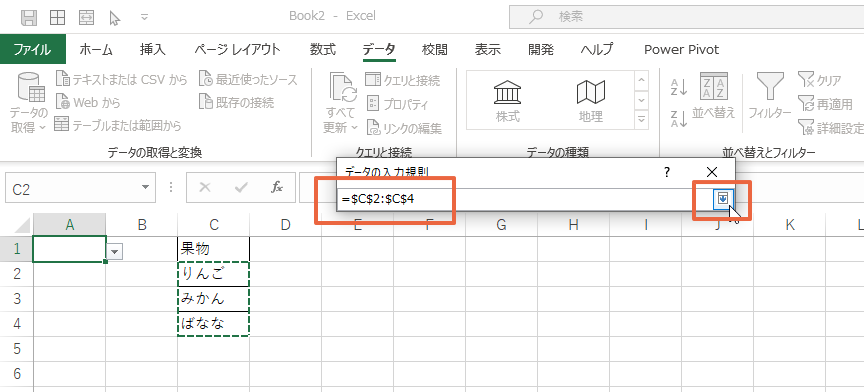This screenshot has width=864, height=392.
Task: Switch to the 挿入 tab
Action: [x=153, y=50]
